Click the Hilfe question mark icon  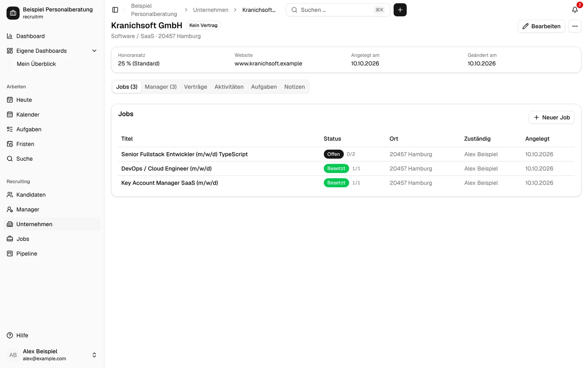10,335
